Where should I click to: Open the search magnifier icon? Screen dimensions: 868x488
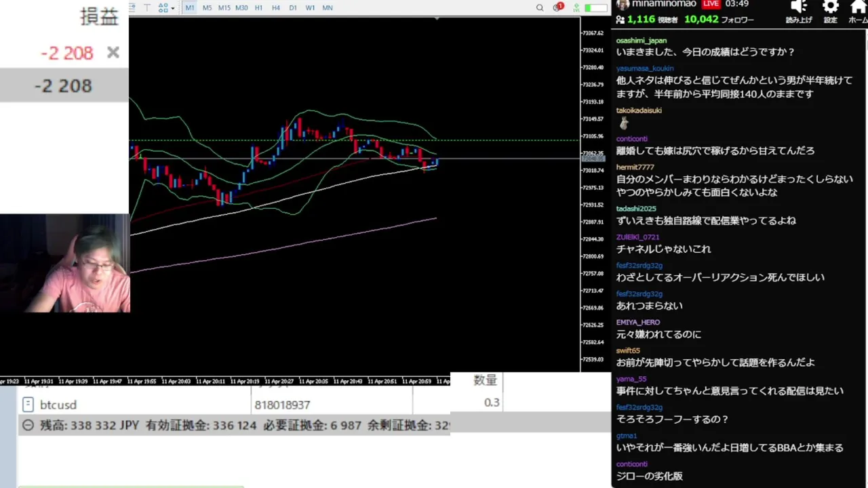point(540,7)
